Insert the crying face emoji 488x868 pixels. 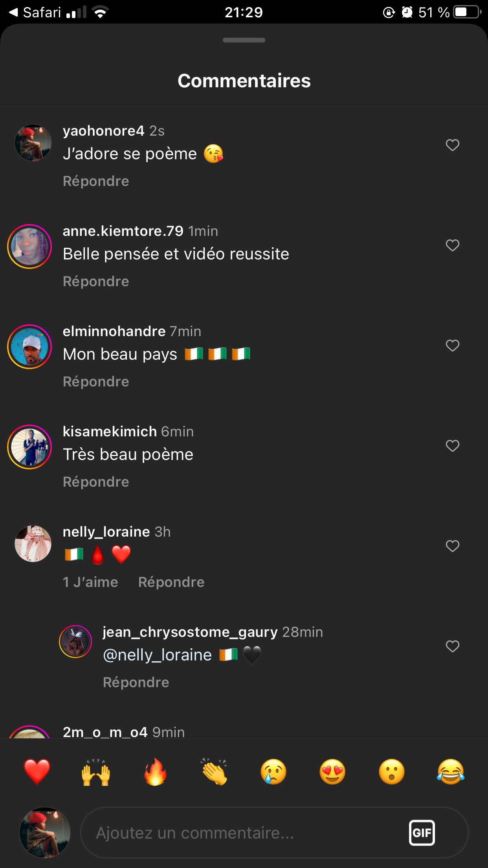click(273, 772)
